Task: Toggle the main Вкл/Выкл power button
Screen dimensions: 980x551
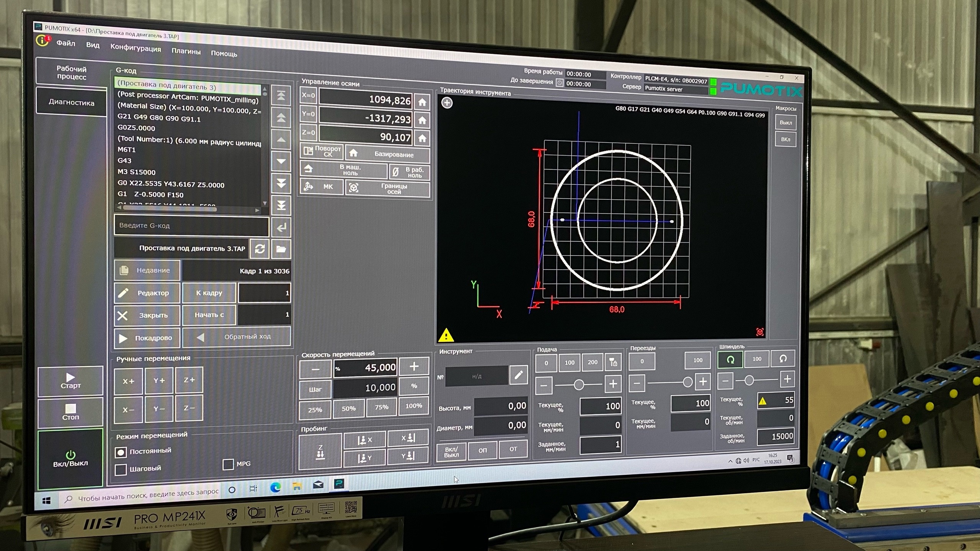Action: [70, 459]
